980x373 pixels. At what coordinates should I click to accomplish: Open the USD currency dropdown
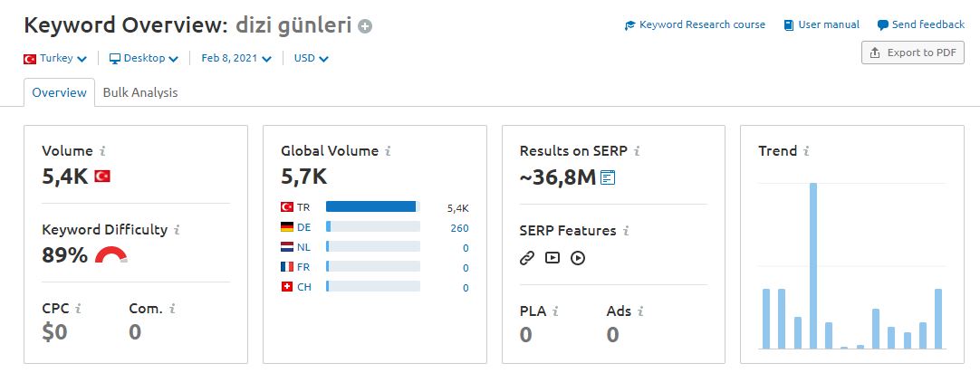(x=312, y=58)
